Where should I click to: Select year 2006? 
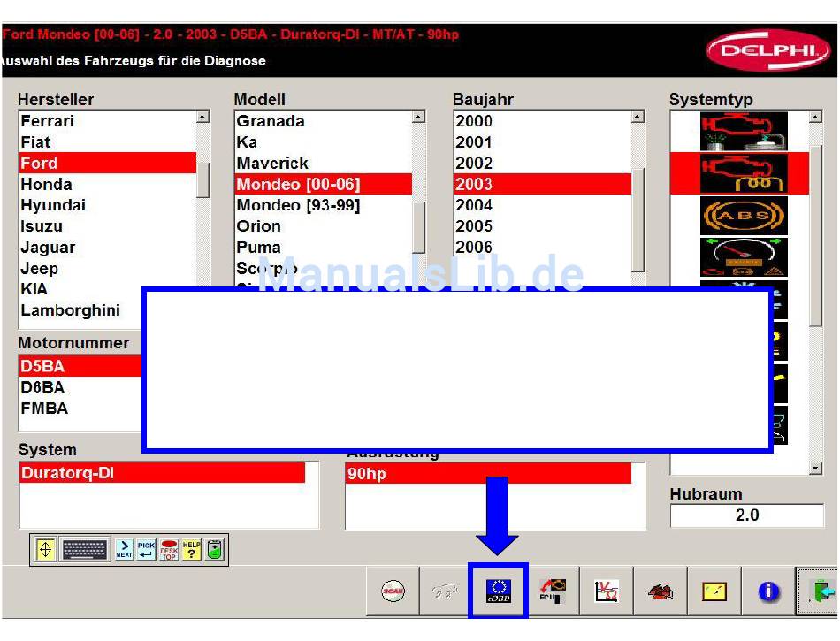[543, 247]
